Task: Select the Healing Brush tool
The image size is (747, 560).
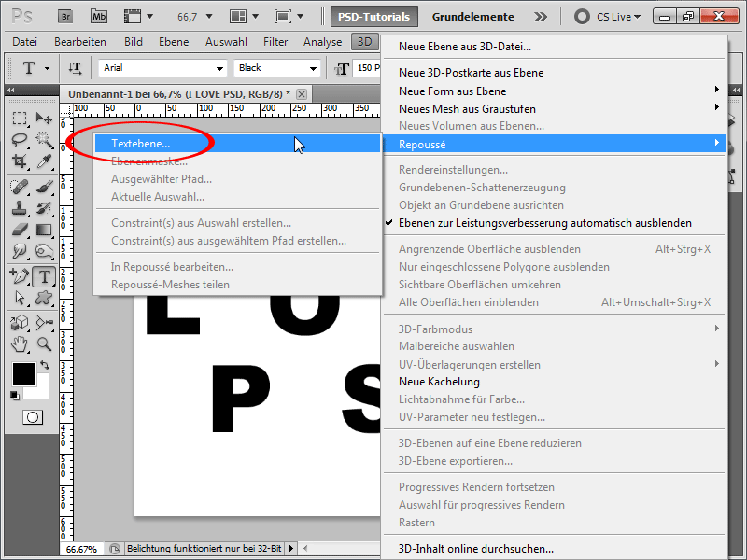Action: 20,187
